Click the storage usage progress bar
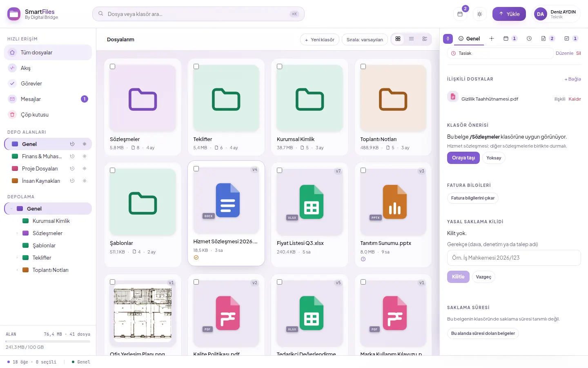Viewport: 588px width, 368px height. [x=48, y=341]
